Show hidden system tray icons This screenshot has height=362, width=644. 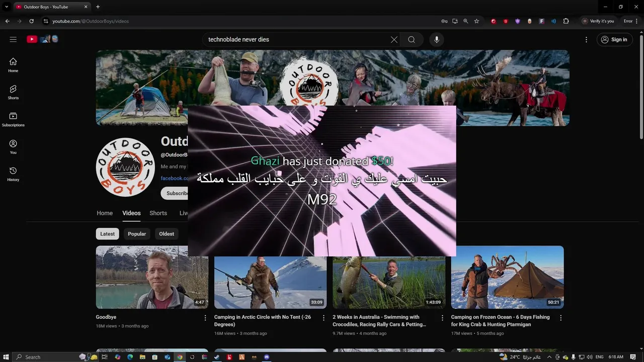(x=549, y=357)
